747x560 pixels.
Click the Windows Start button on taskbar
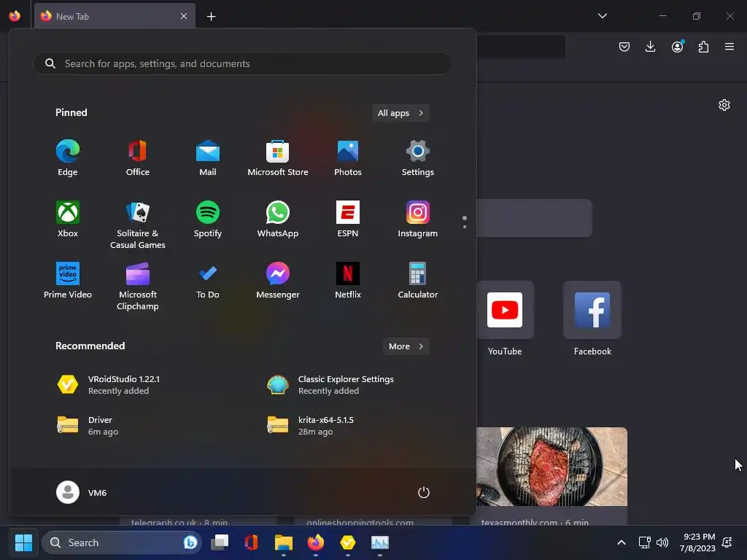[x=23, y=542]
